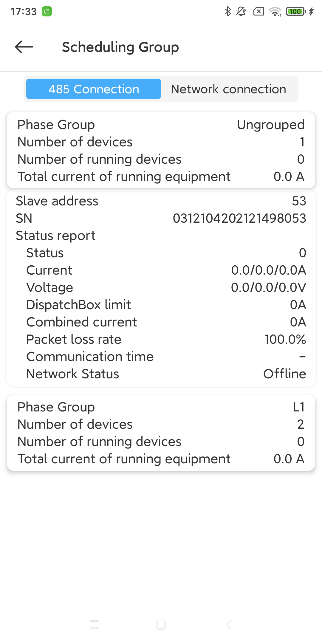Viewport: 322px width, 644px height.
Task: Tap the back arrow in the header
Action: [24, 47]
